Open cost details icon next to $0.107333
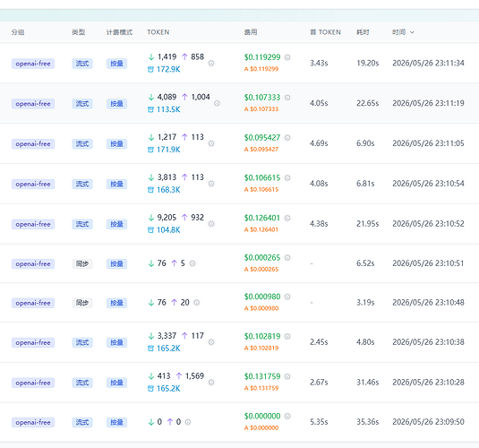Screen dimensions: 479x448 pyautogui.click(x=287, y=98)
